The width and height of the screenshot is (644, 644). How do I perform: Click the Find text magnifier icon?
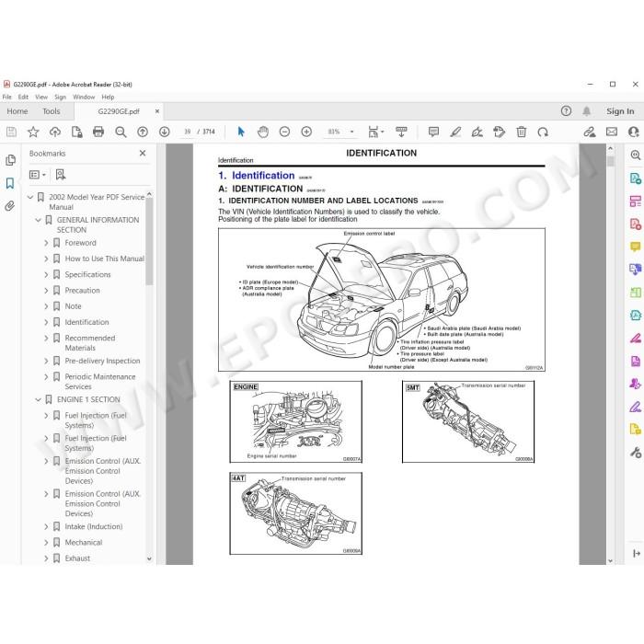tap(121, 132)
